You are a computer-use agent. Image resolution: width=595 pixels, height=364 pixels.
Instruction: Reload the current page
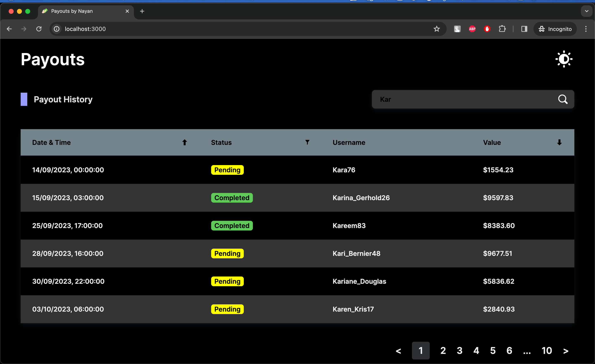pyautogui.click(x=39, y=29)
